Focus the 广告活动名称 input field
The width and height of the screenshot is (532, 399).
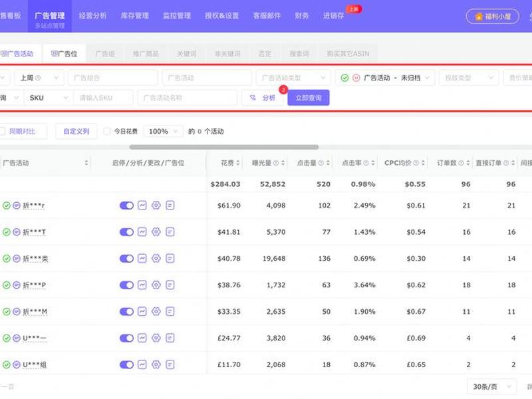[x=188, y=98]
